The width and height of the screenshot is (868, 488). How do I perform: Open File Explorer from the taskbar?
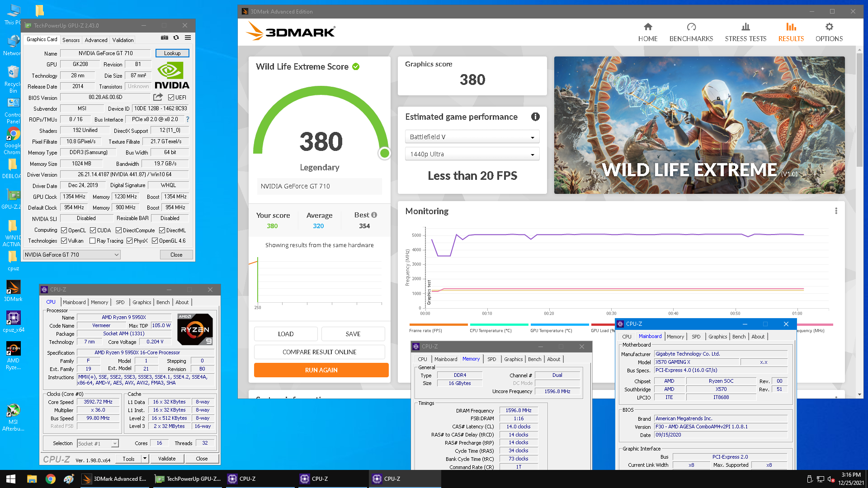(x=32, y=479)
